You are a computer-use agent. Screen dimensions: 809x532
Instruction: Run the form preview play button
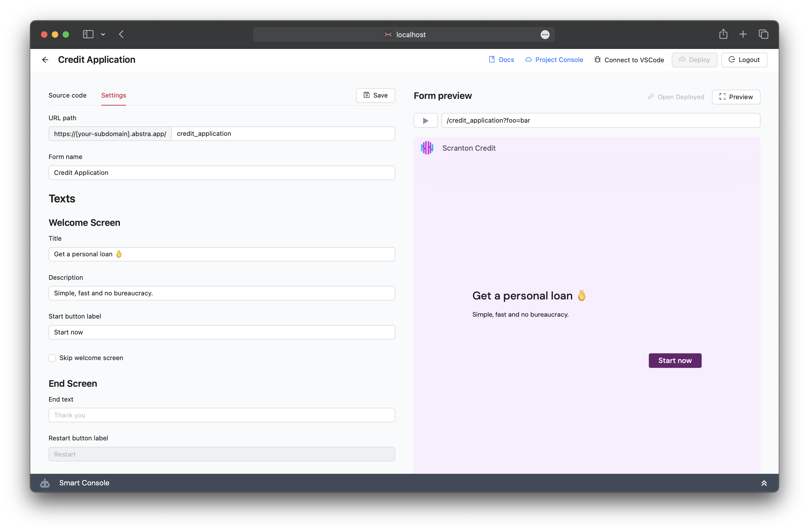[426, 120]
